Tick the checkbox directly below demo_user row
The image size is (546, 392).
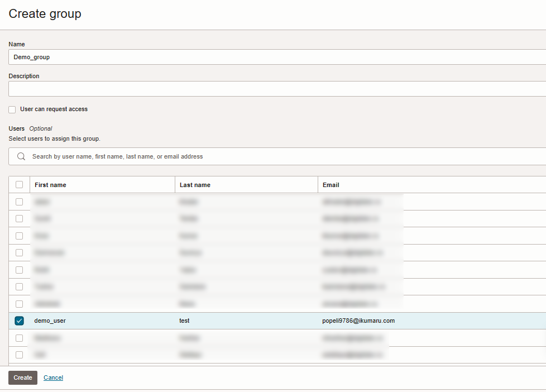(x=20, y=338)
